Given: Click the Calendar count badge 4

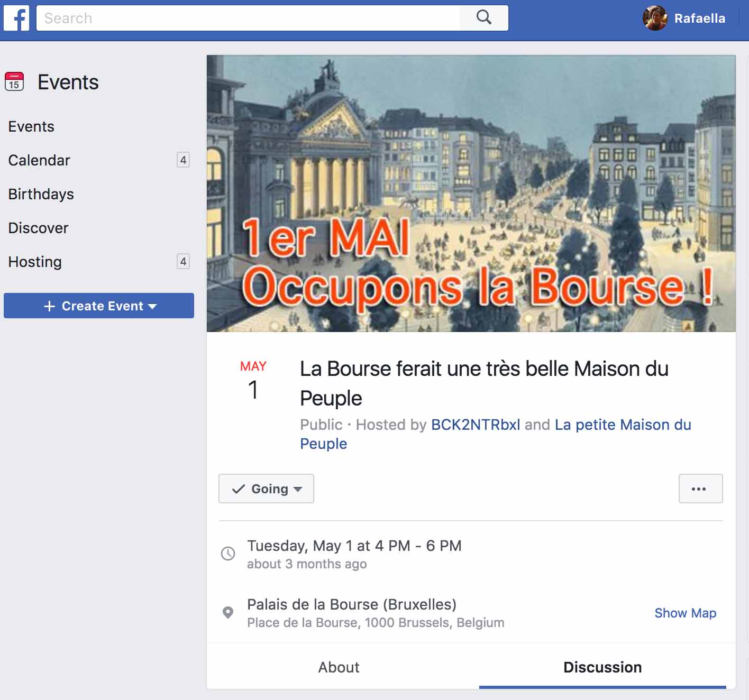Looking at the screenshot, I should pos(183,160).
